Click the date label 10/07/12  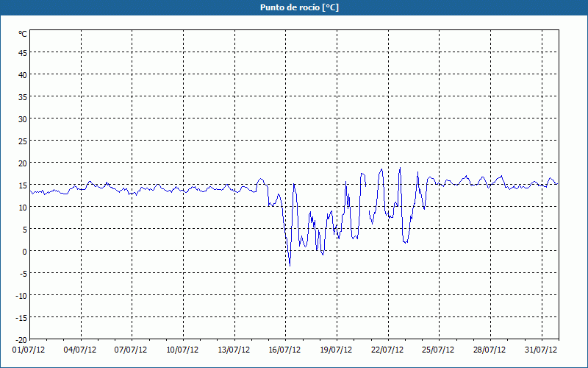[x=182, y=350]
